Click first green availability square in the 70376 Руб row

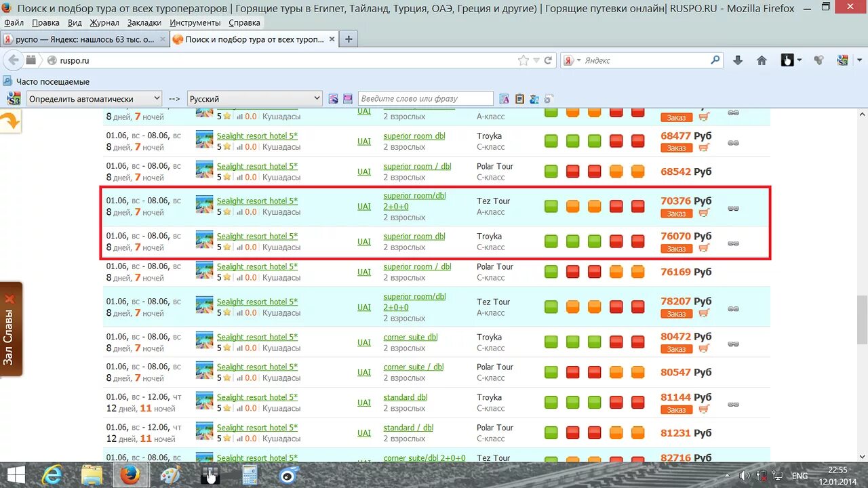click(x=551, y=206)
